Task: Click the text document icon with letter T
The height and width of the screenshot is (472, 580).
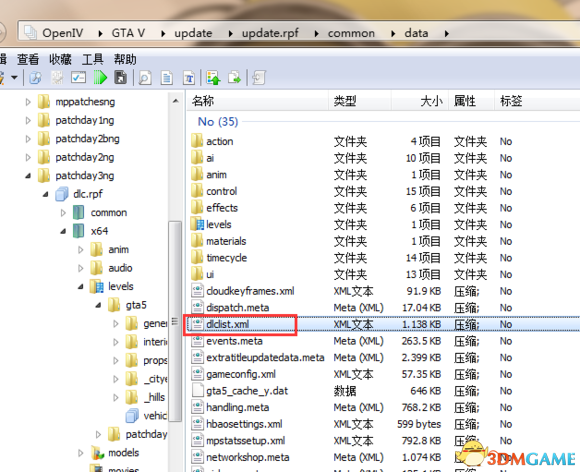Action: tap(189, 78)
